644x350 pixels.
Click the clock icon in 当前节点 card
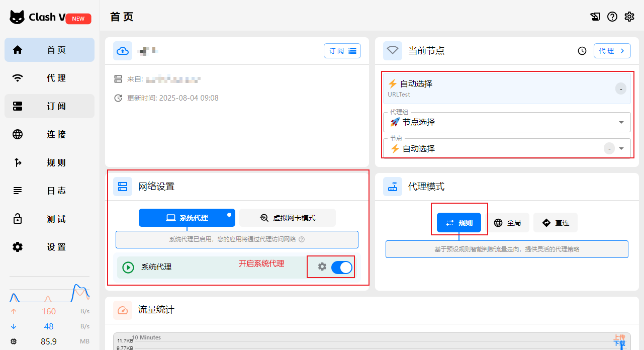point(582,51)
